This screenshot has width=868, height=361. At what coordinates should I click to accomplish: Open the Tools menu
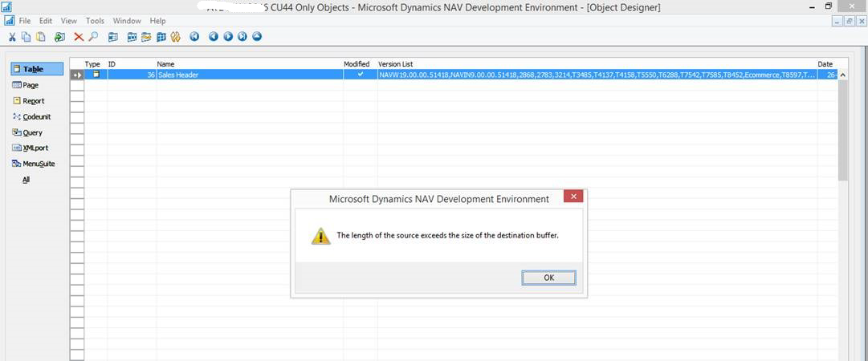95,20
